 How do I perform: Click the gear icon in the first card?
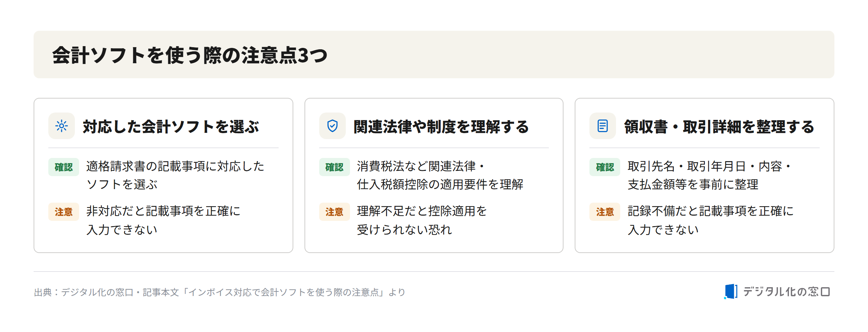click(x=62, y=126)
